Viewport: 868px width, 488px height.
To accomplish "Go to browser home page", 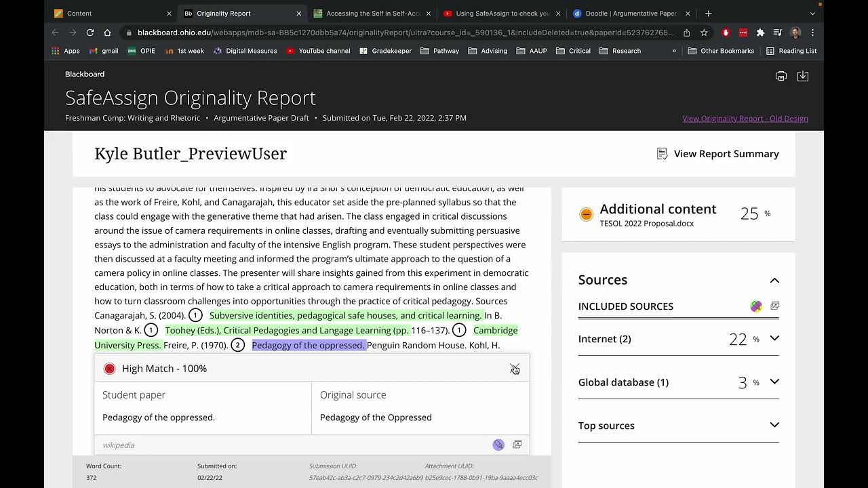I will [x=107, y=33].
